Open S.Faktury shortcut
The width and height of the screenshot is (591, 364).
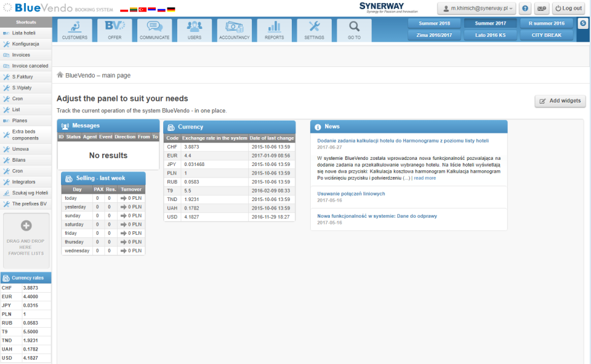pos(26,77)
